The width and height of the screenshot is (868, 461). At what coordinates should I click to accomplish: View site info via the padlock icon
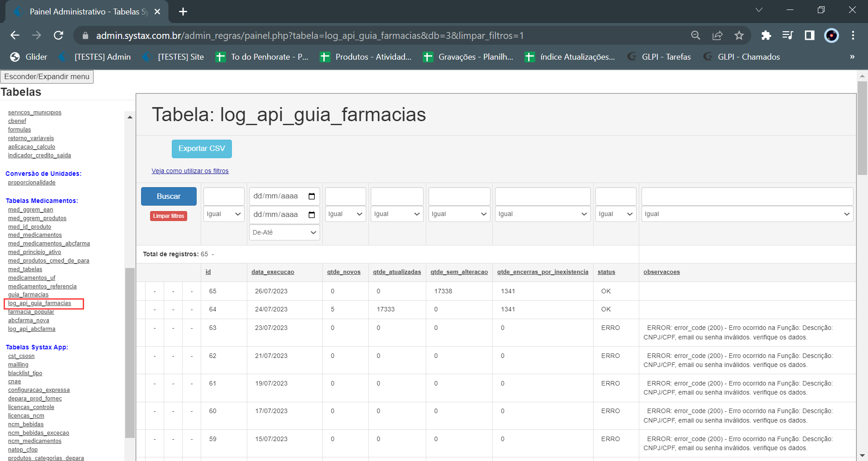(85, 35)
